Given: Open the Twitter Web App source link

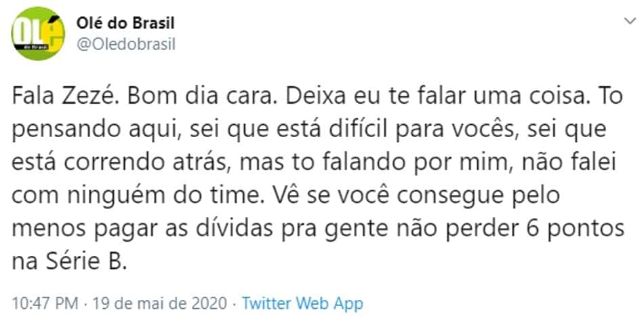Looking at the screenshot, I should click(302, 304).
